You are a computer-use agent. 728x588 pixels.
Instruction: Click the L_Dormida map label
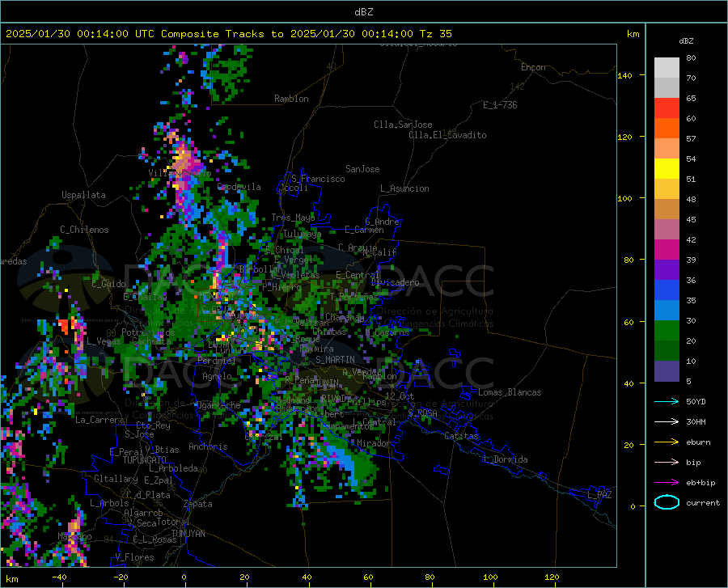pyautogui.click(x=506, y=459)
